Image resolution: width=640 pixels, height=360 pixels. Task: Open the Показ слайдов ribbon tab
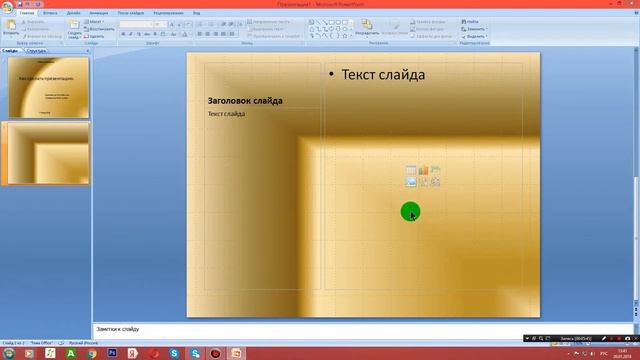[x=131, y=13]
